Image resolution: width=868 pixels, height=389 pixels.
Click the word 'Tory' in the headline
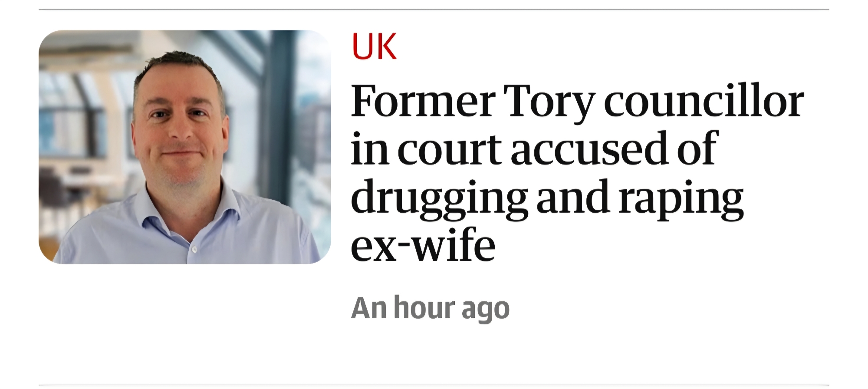(x=549, y=102)
